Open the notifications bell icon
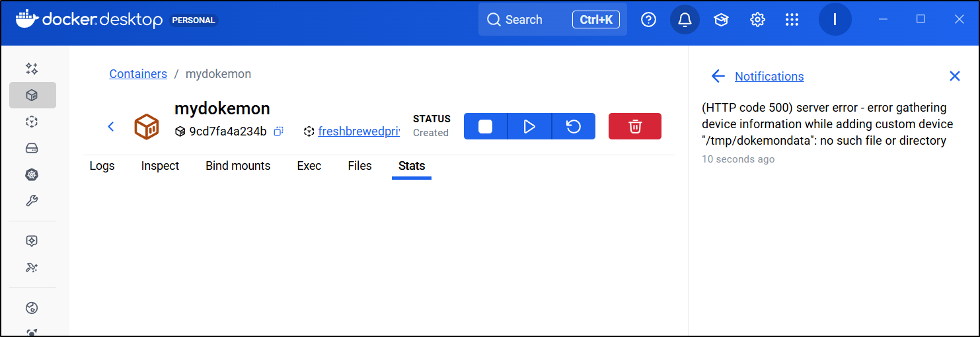 click(685, 20)
